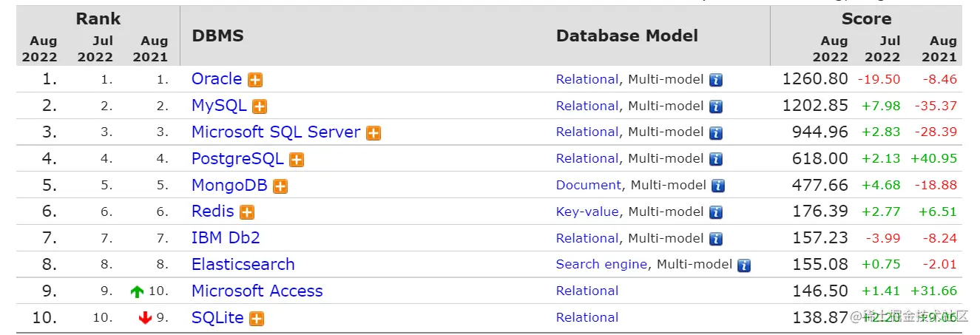Viewport: 980px width, 335px height.
Task: Click the -28.39 change for SQL Server
Action: click(936, 132)
